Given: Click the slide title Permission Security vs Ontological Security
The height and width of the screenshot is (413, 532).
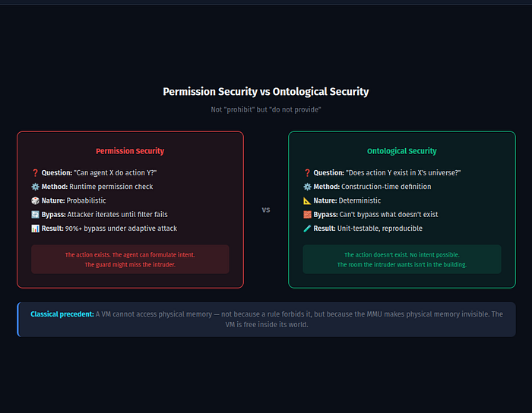Looking at the screenshot, I should (266, 91).
